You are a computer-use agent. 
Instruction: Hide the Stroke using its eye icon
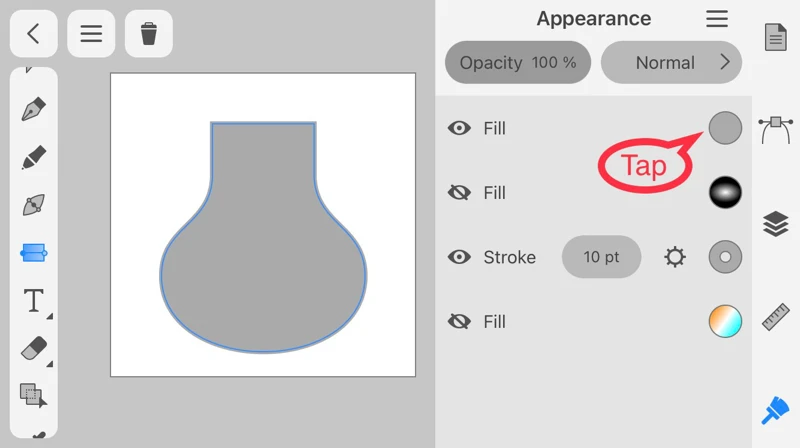pos(459,257)
